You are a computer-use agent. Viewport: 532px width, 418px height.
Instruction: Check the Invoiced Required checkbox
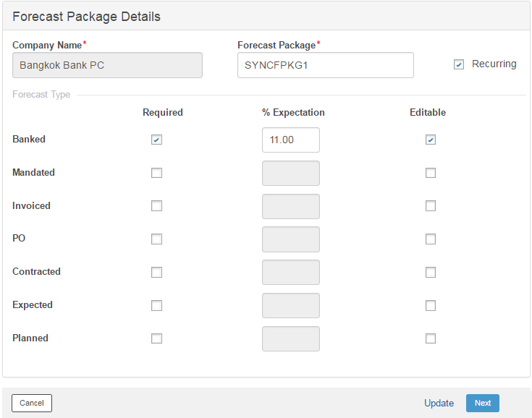pyautogui.click(x=156, y=206)
